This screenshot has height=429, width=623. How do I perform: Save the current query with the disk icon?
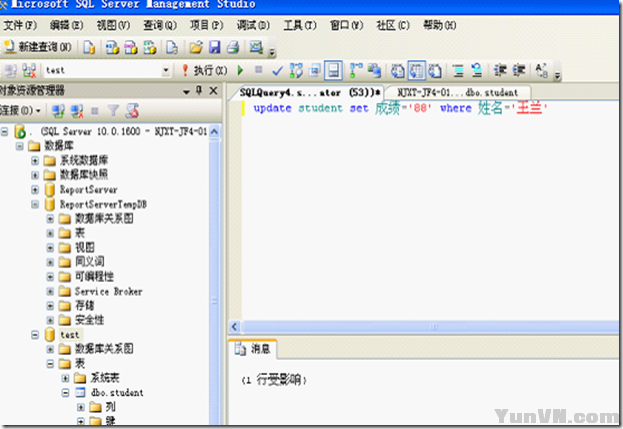click(x=215, y=48)
